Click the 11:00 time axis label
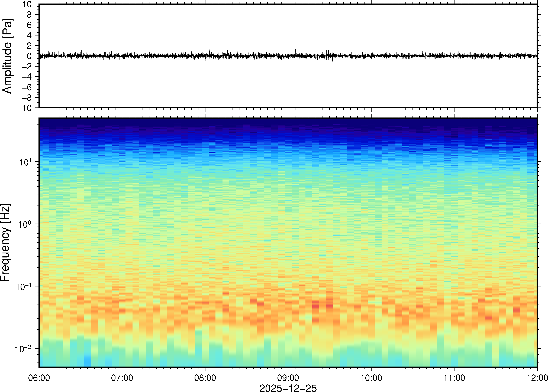This screenshot has width=548, height=392. pos(454,378)
